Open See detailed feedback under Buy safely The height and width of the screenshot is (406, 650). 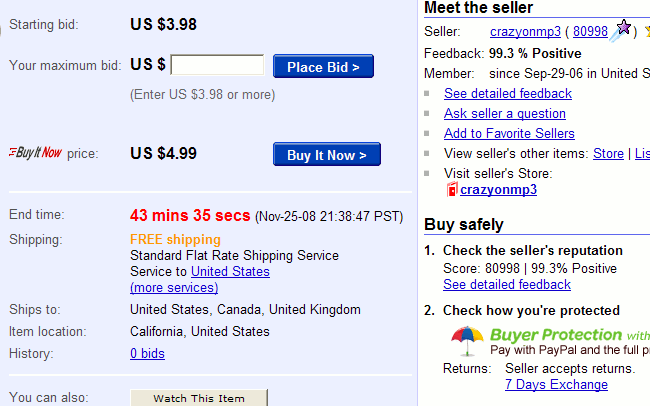507,284
